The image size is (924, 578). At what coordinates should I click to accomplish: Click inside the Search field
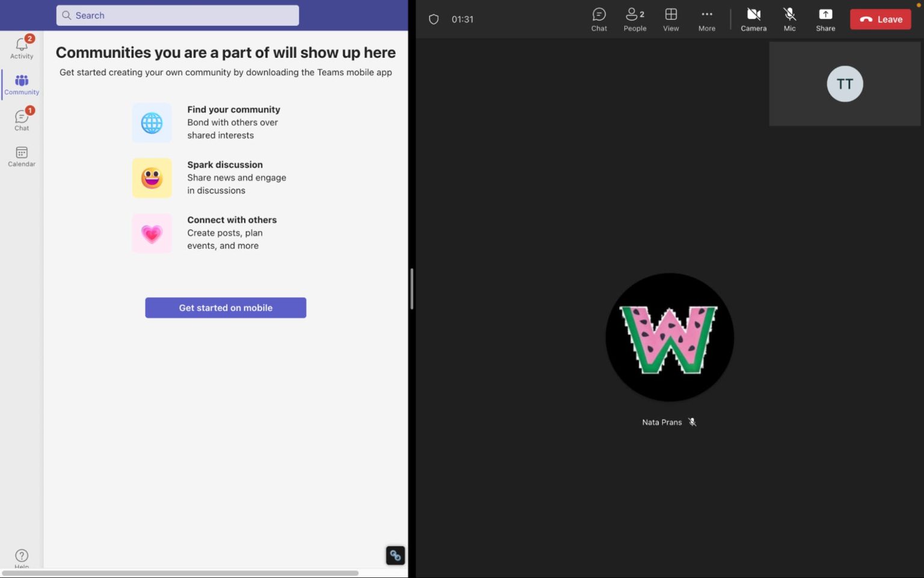click(x=177, y=15)
